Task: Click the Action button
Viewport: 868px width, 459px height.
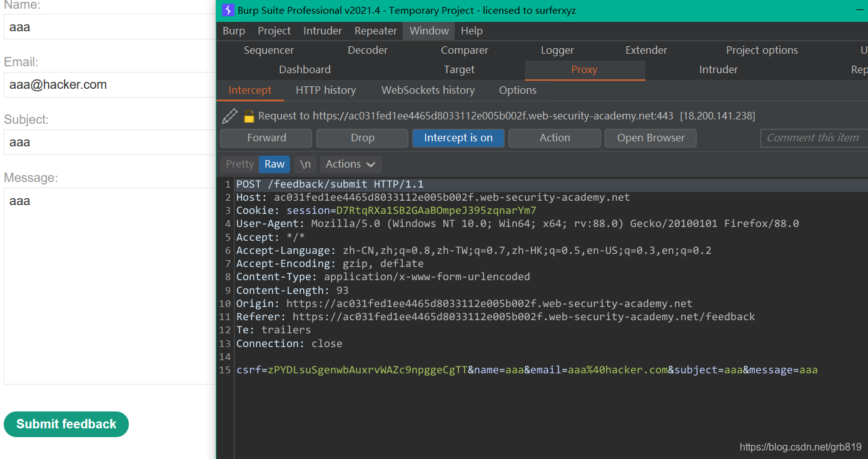Action: 555,138
